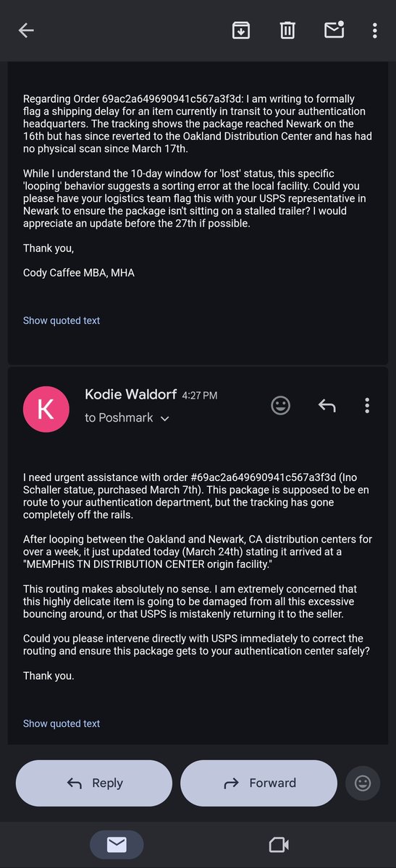396x868 pixels.
Task: Switch to the Meet video tab
Action: (x=279, y=845)
